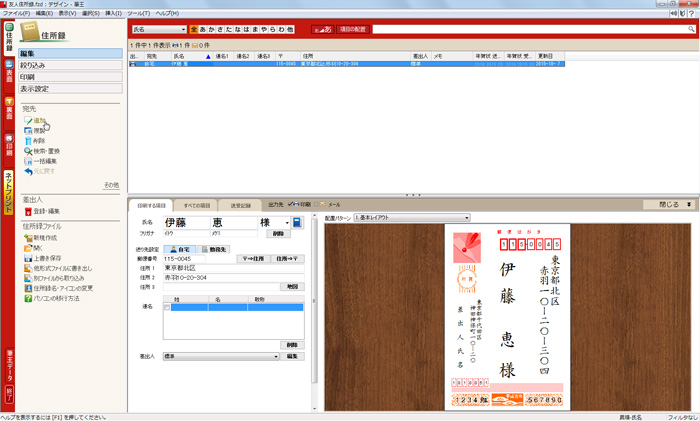
Task: Toggle the 印刷 output checkbox
Action: pos(290,205)
